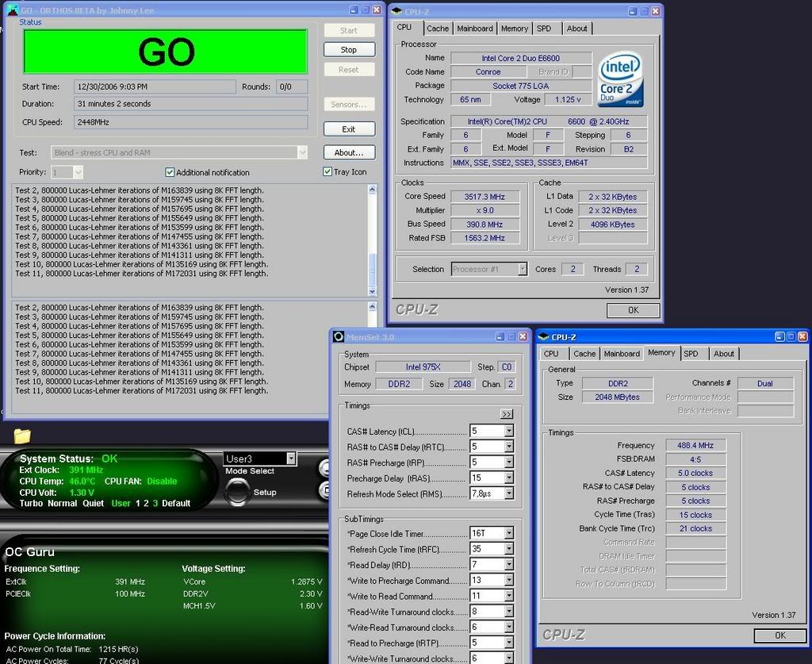
Task: Click the greyed-out Sensors... button in Orthos
Action: [349, 104]
